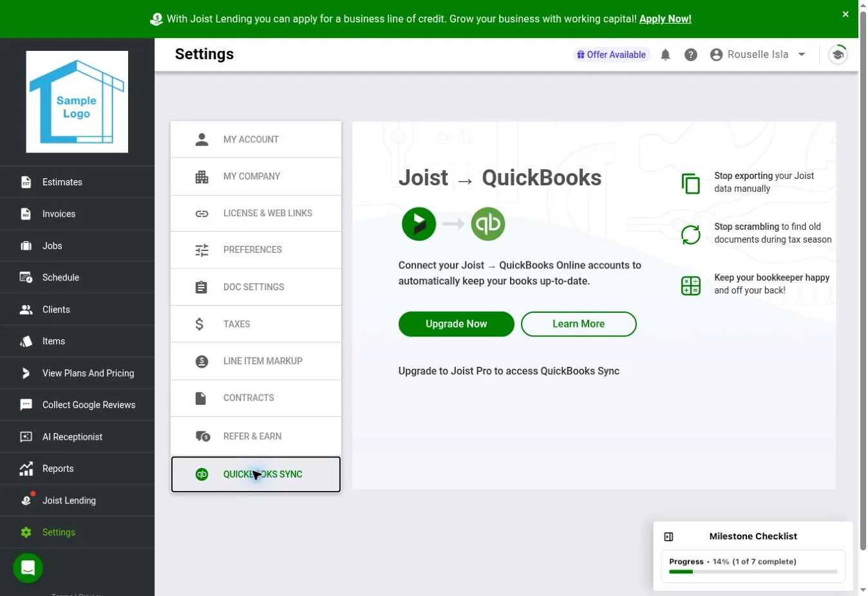Click the Preferences sliders icon

click(x=202, y=250)
